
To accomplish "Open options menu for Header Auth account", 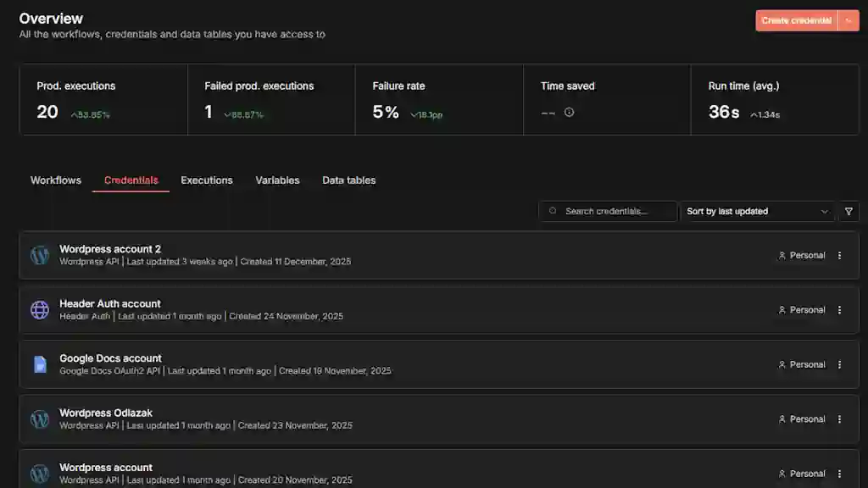I will click(839, 310).
